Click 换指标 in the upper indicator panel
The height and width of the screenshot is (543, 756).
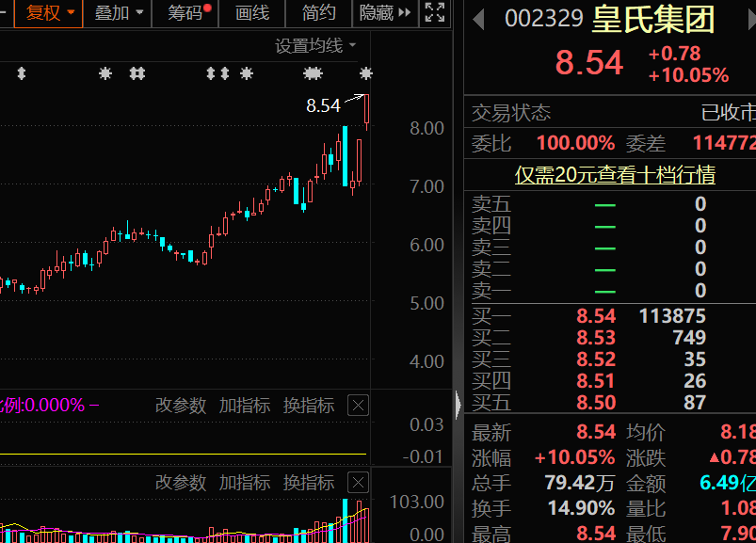point(308,406)
